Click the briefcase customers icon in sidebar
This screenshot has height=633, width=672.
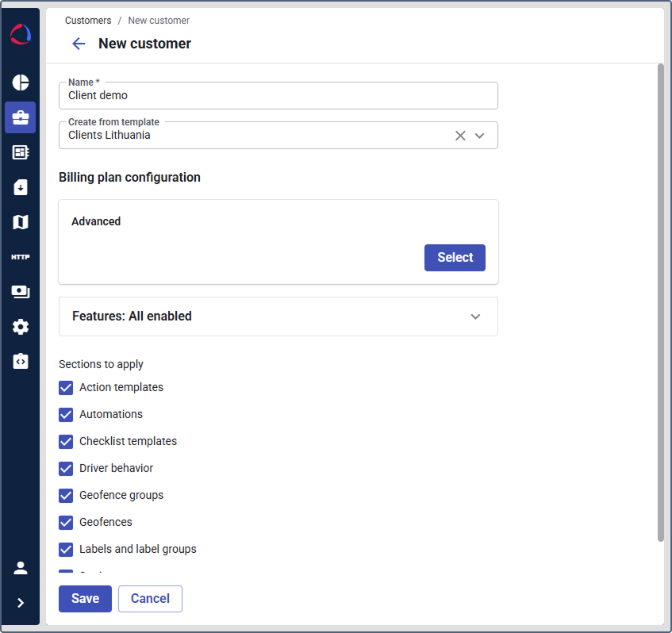point(21,117)
